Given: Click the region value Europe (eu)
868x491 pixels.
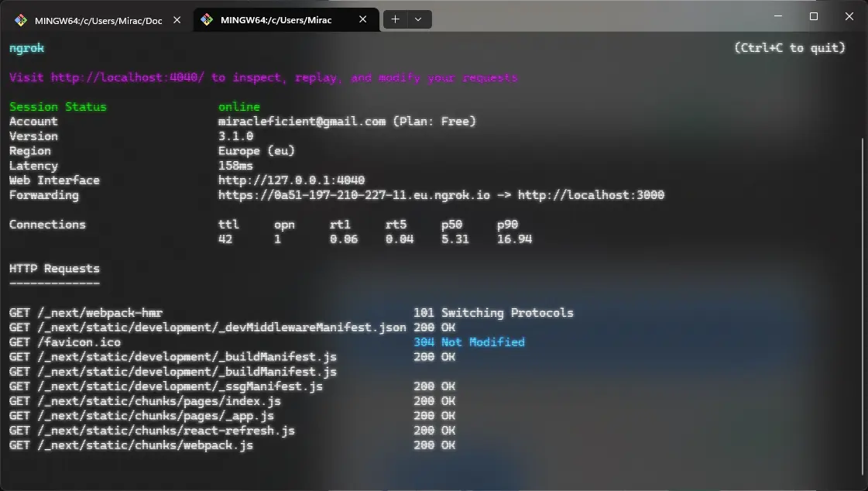Looking at the screenshot, I should click(x=256, y=151).
